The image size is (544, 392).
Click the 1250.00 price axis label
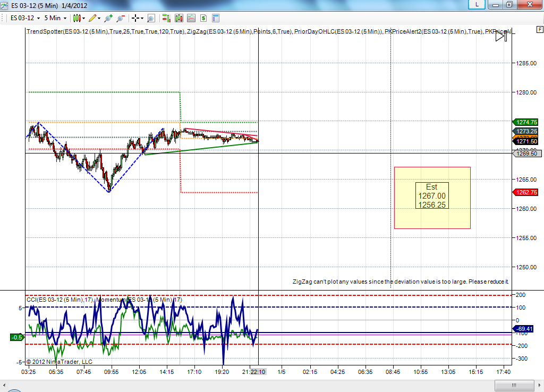coord(526,268)
